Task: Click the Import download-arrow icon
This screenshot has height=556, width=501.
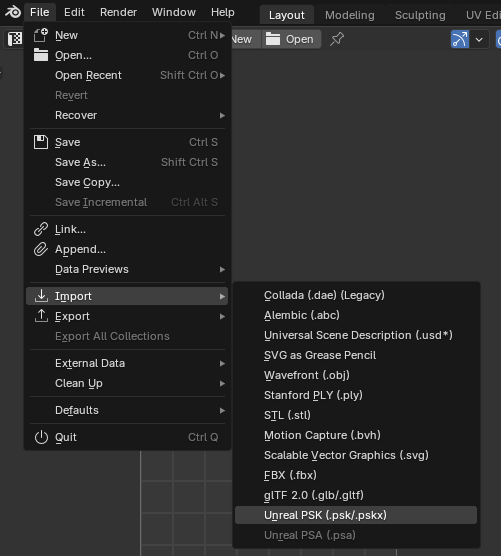Action: 41,296
